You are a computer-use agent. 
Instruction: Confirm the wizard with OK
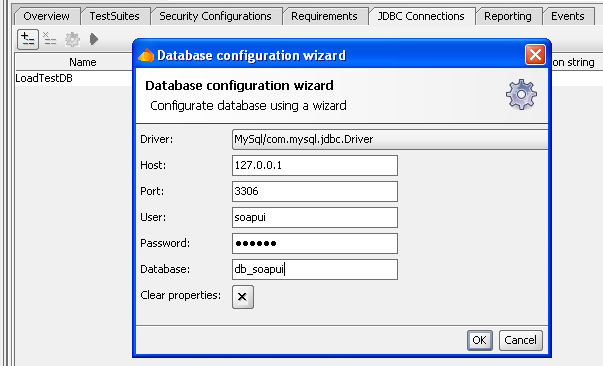tap(480, 340)
